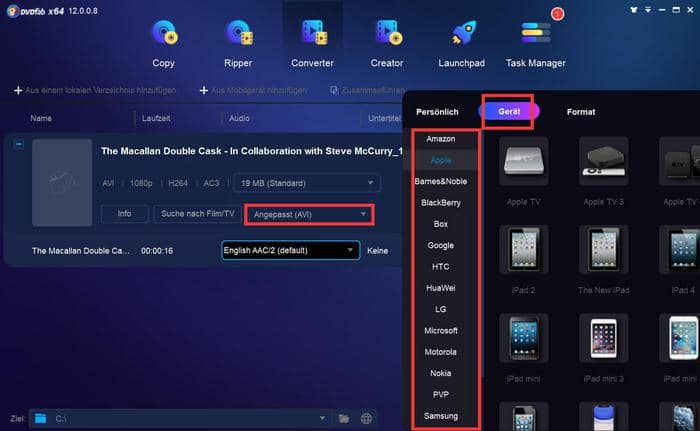This screenshot has width=700, height=431.
Task: Select Samsung in brand list
Action: pos(441,416)
